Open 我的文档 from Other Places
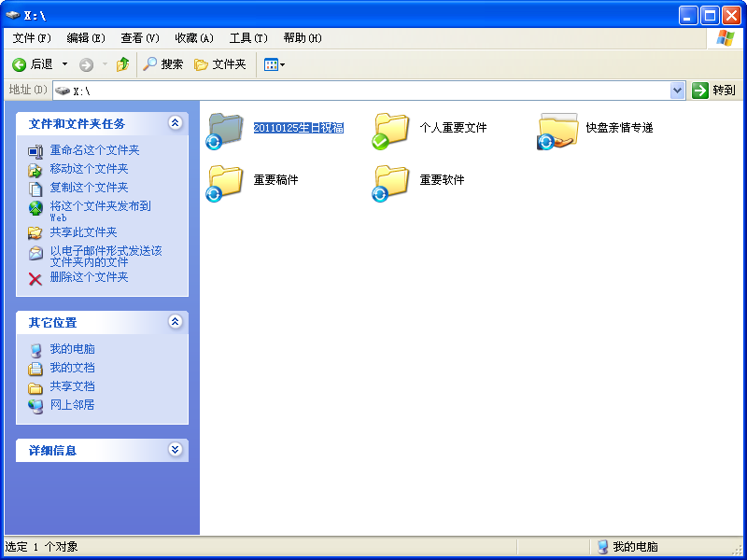 (x=73, y=368)
